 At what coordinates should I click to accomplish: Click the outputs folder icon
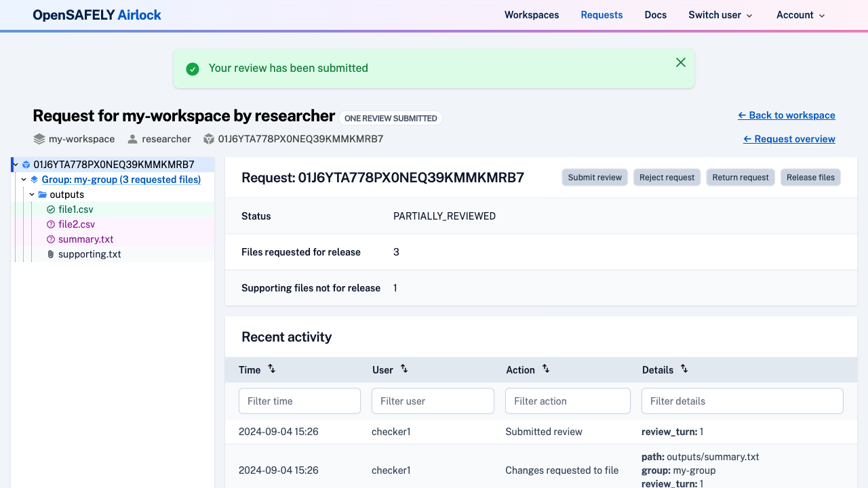42,195
